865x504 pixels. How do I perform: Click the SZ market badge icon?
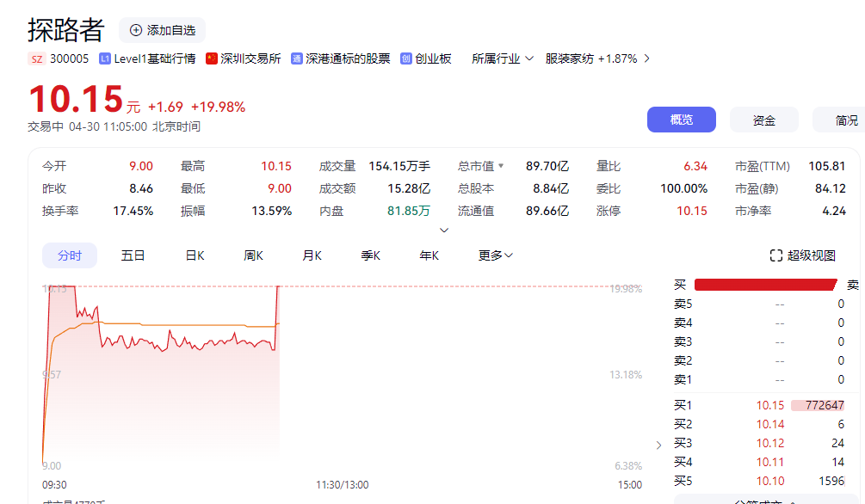(x=36, y=59)
